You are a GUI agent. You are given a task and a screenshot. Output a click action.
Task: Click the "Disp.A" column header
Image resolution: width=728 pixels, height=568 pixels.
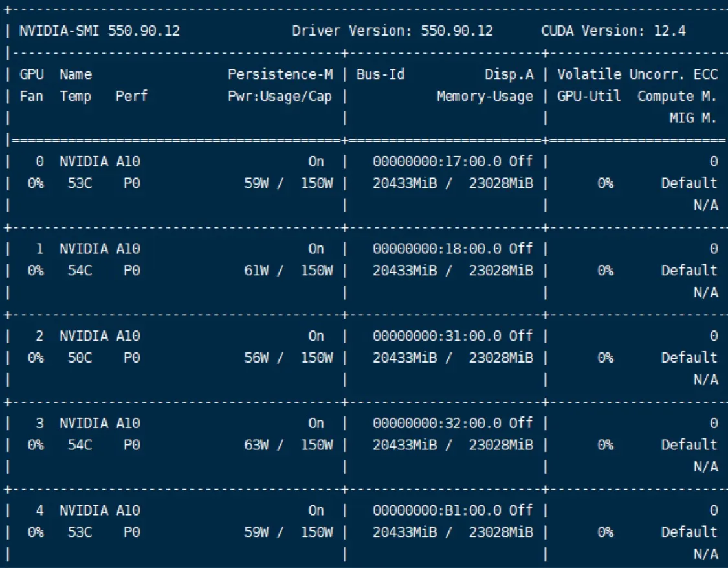(509, 74)
